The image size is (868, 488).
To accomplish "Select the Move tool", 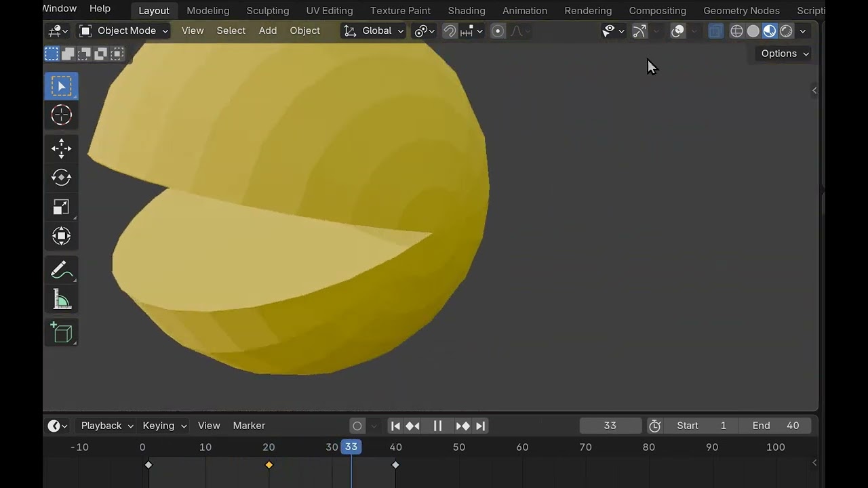I will pos(62,148).
